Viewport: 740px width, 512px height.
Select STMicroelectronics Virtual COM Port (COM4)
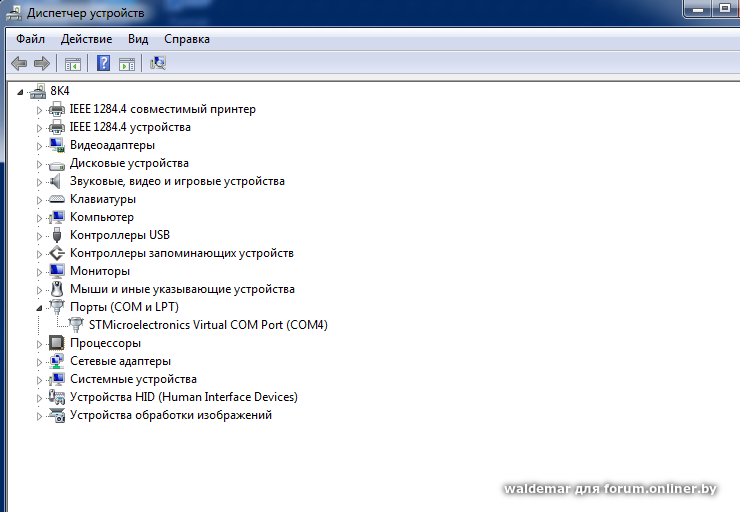coord(208,325)
